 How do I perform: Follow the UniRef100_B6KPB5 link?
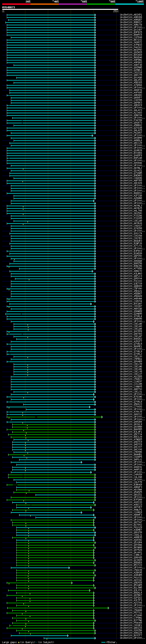131,429
